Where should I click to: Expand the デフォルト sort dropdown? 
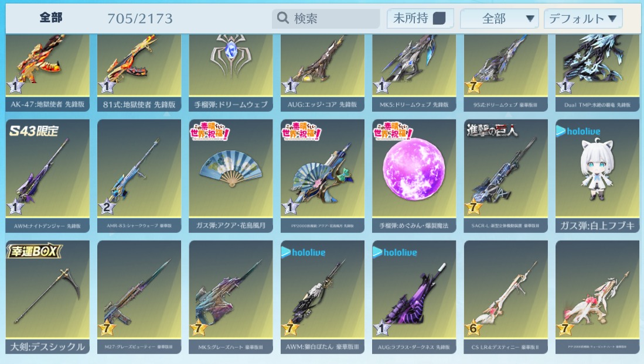583,19
